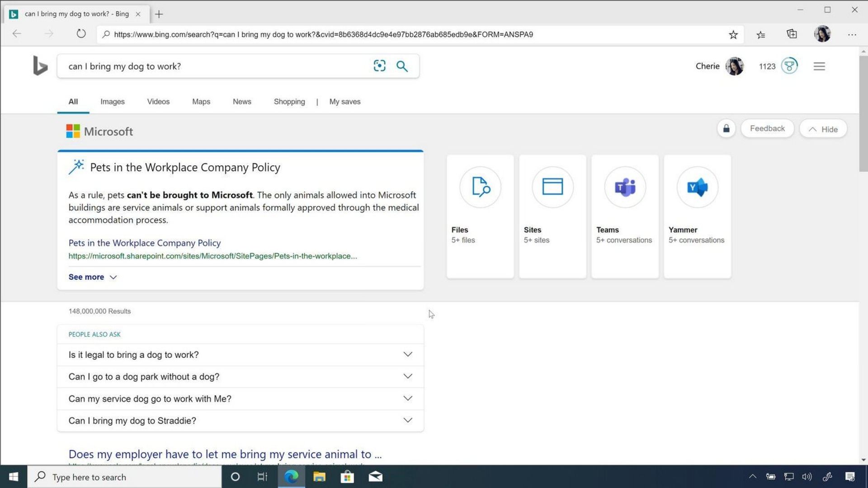The image size is (868, 488).
Task: Click the Pets in the Workplace Policy link
Action: click(144, 243)
